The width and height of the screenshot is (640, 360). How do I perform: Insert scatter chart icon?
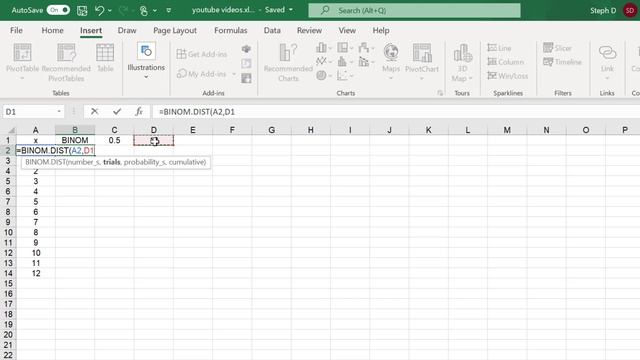(x=342, y=76)
